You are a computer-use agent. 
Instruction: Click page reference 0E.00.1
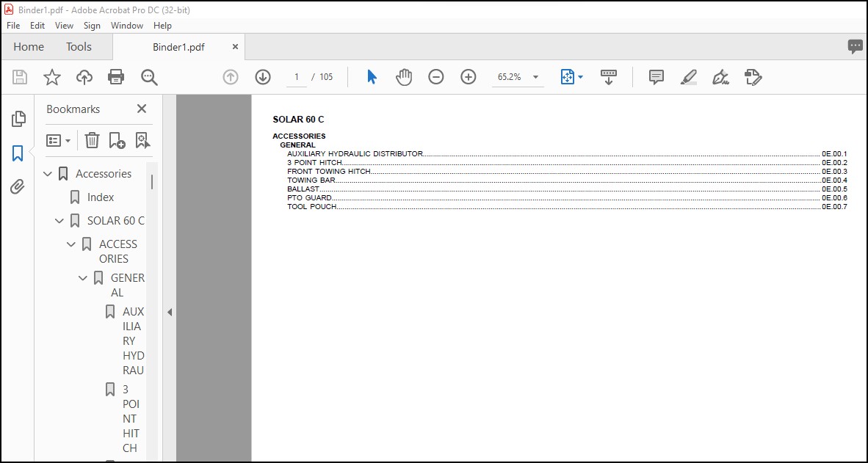pyautogui.click(x=835, y=154)
